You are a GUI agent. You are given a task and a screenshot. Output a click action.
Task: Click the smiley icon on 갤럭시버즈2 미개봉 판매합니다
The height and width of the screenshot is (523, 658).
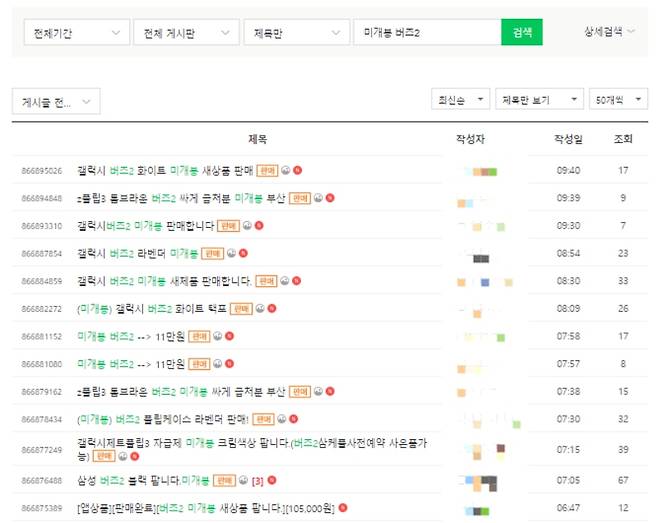248,225
